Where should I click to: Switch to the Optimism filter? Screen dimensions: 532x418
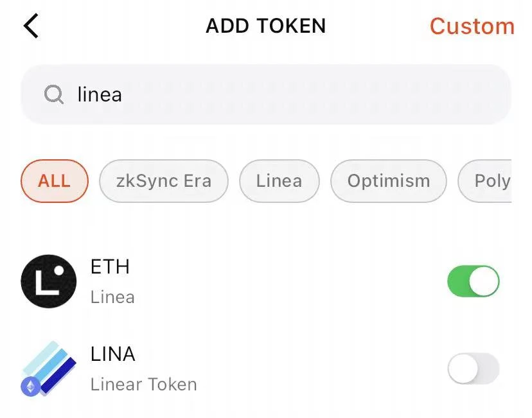(388, 181)
